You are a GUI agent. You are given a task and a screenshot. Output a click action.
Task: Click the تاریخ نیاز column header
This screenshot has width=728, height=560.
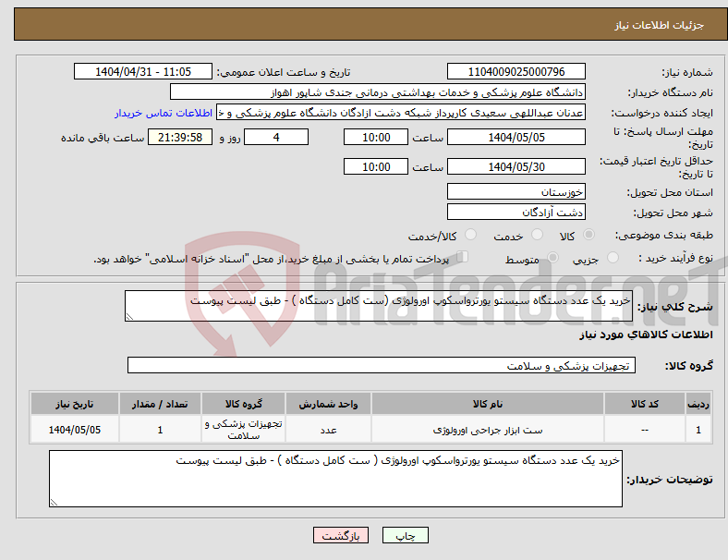[75, 404]
